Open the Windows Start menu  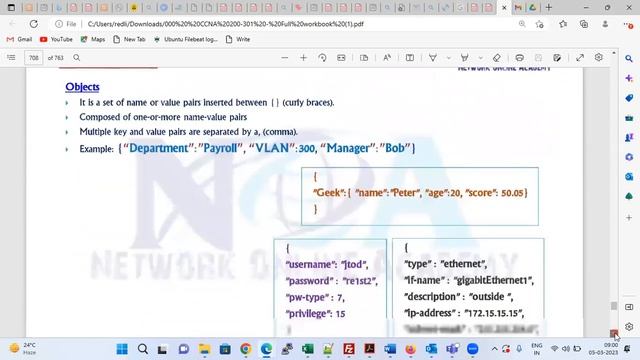pos(122,349)
